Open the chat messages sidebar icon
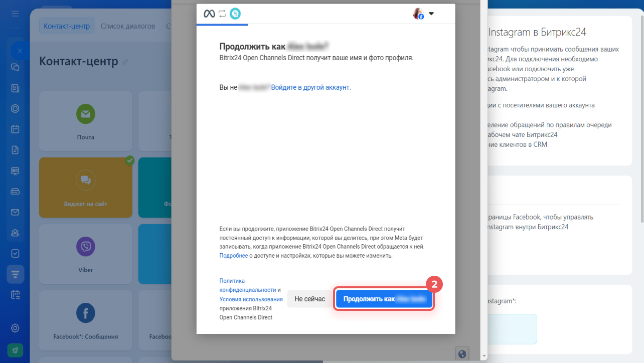The width and height of the screenshot is (644, 363). tap(15, 67)
